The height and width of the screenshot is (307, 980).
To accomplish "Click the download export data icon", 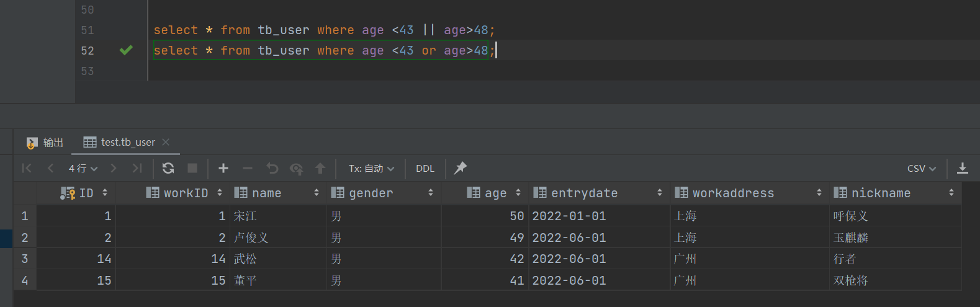I will (963, 168).
